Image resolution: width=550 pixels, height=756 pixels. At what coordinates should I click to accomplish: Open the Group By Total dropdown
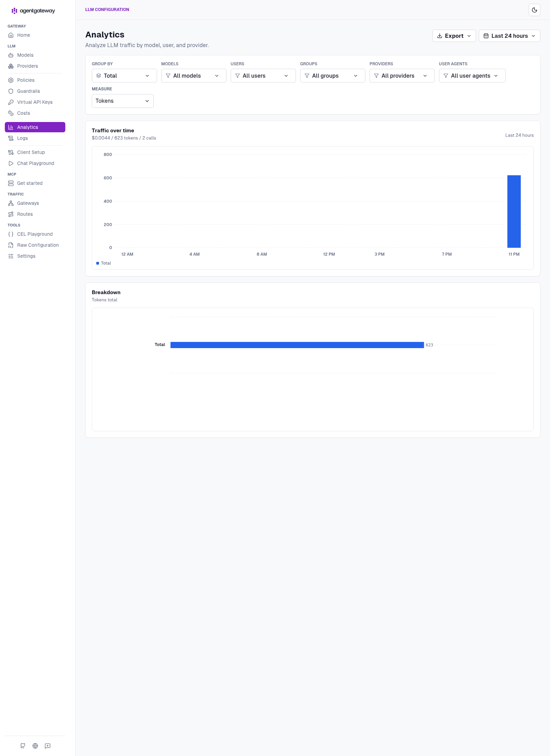click(x=124, y=76)
